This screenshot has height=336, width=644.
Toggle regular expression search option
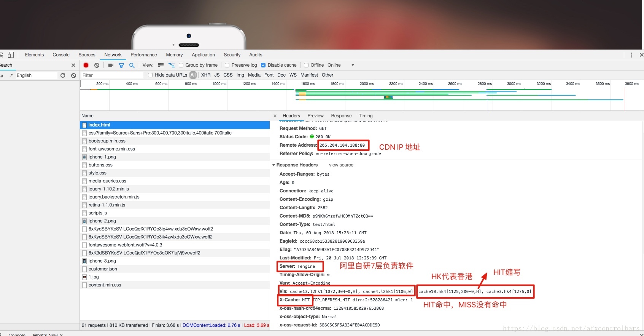11,75
